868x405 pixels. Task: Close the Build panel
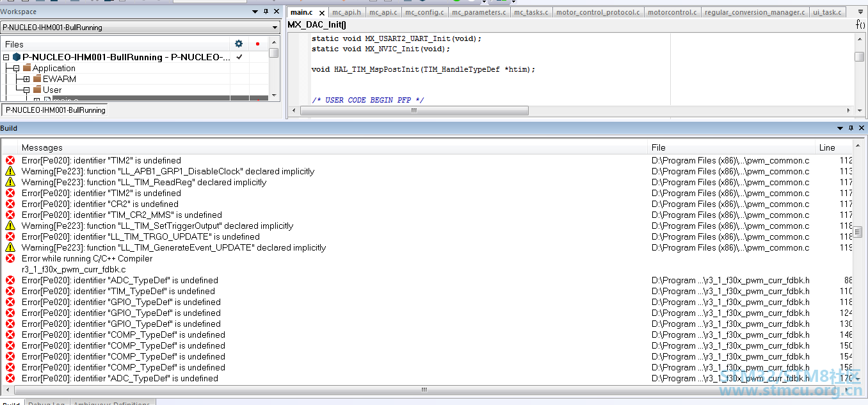coord(862,128)
